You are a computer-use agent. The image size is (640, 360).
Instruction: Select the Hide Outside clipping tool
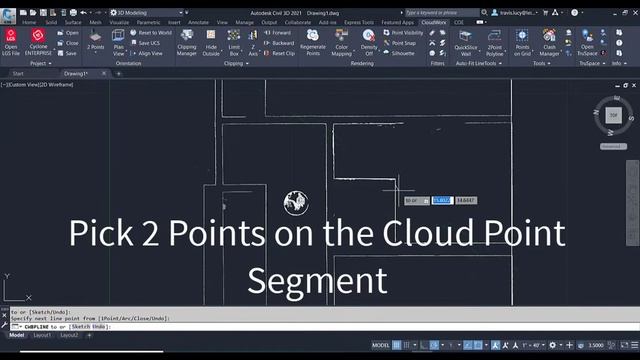(x=211, y=42)
